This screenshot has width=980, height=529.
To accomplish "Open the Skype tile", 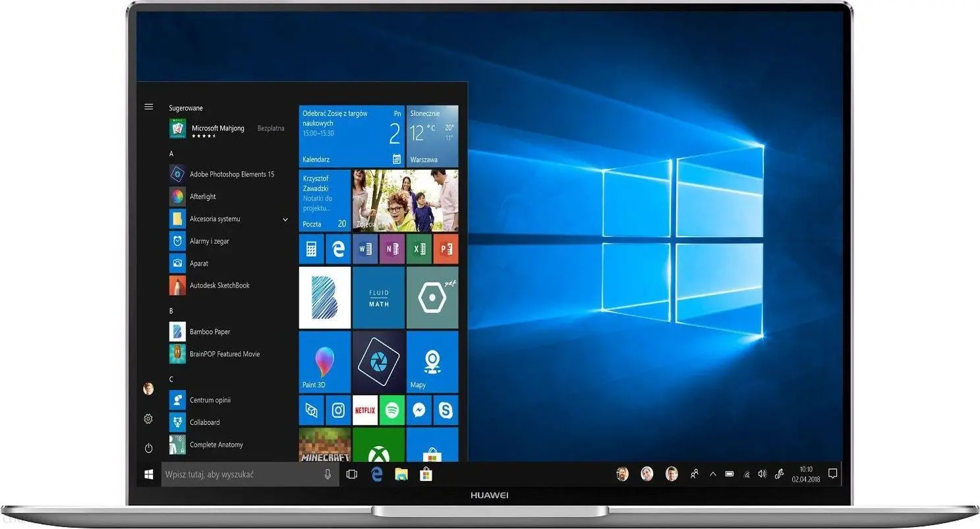I will [x=446, y=410].
